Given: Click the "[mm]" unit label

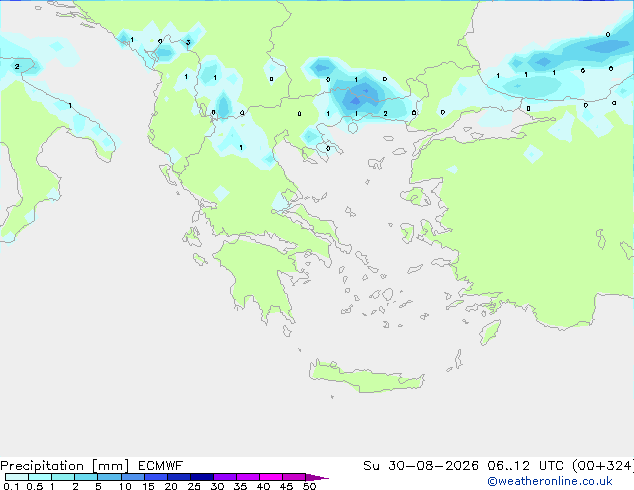Looking at the screenshot, I should click(x=110, y=466).
